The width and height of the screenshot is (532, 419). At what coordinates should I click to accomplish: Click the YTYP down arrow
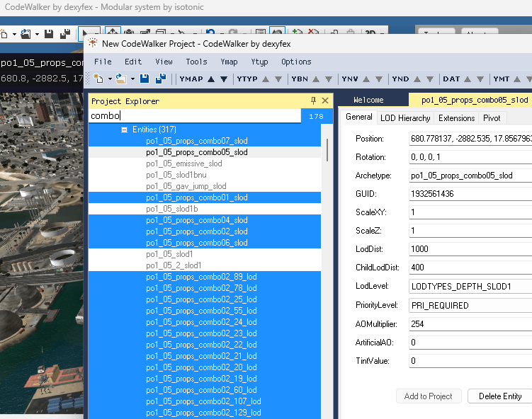pyautogui.click(x=278, y=79)
